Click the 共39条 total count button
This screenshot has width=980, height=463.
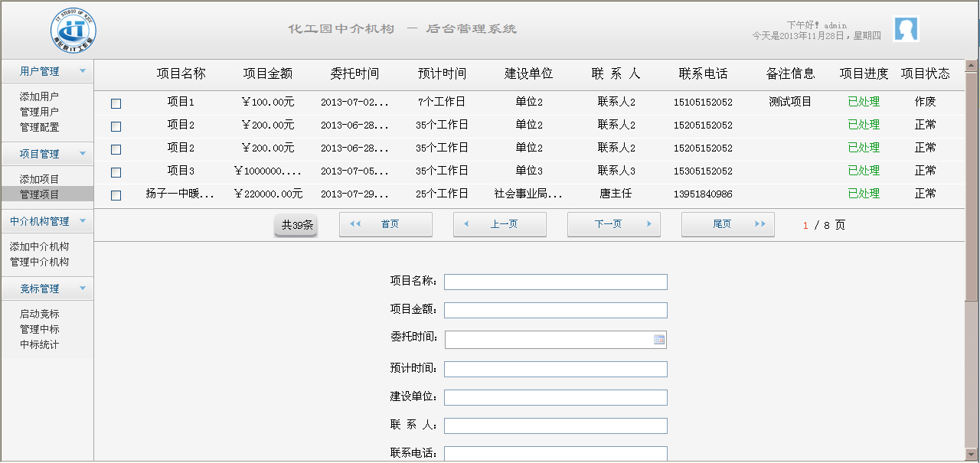point(296,225)
